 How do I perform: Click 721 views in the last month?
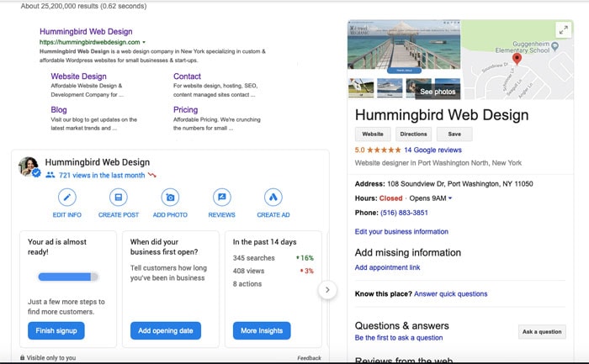point(102,175)
